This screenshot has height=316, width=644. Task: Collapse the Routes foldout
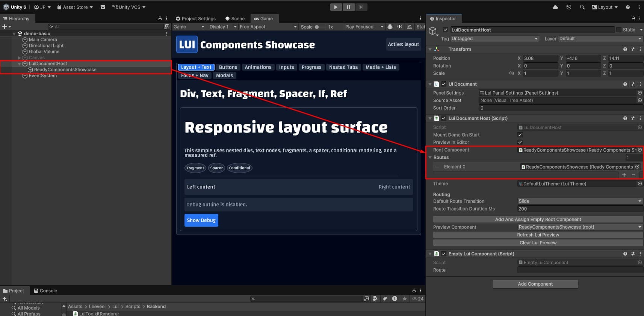430,157
